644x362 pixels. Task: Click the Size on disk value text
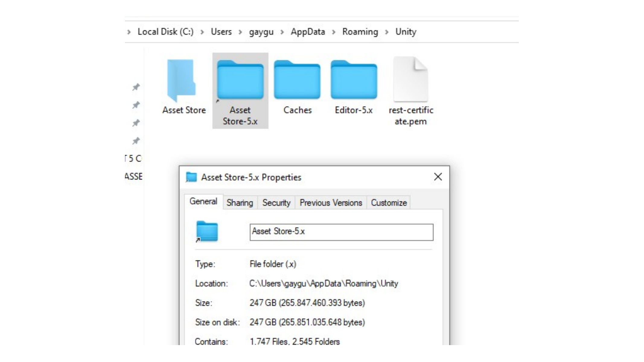[307, 322]
